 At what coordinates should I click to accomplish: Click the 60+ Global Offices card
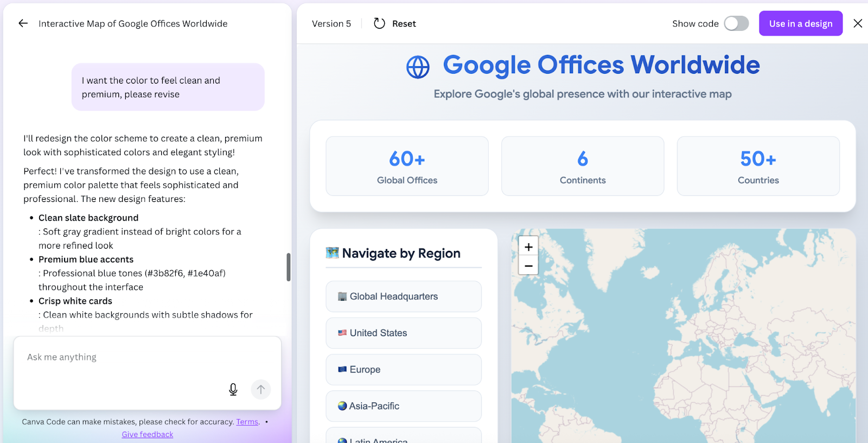407,166
